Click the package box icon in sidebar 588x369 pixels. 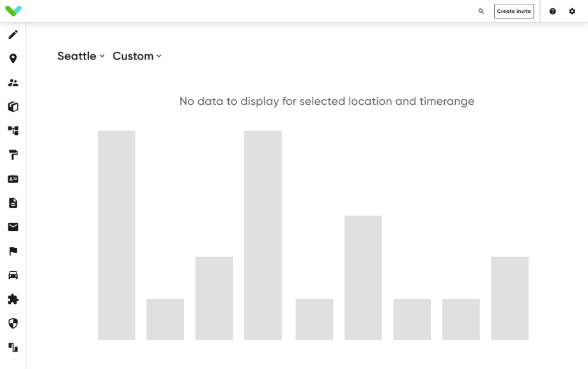pyautogui.click(x=13, y=107)
